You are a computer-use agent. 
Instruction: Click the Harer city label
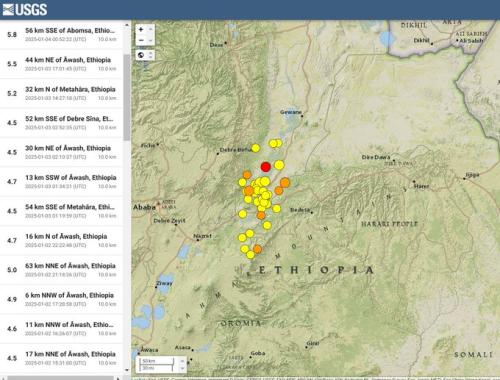click(x=422, y=186)
